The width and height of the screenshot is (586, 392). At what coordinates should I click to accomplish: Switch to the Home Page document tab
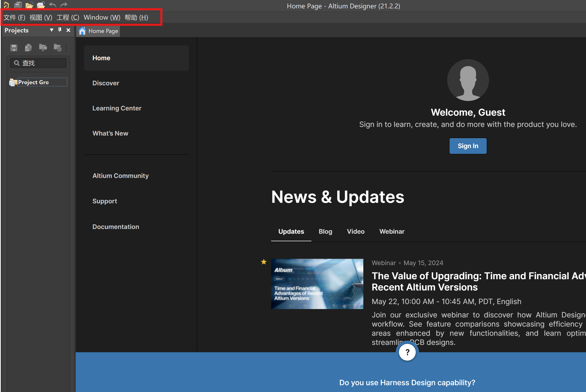[x=98, y=31]
